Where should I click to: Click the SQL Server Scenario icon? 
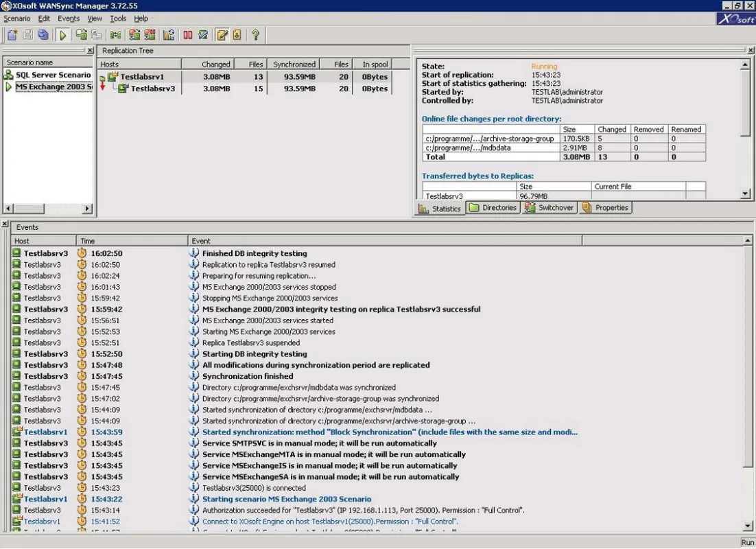point(9,75)
